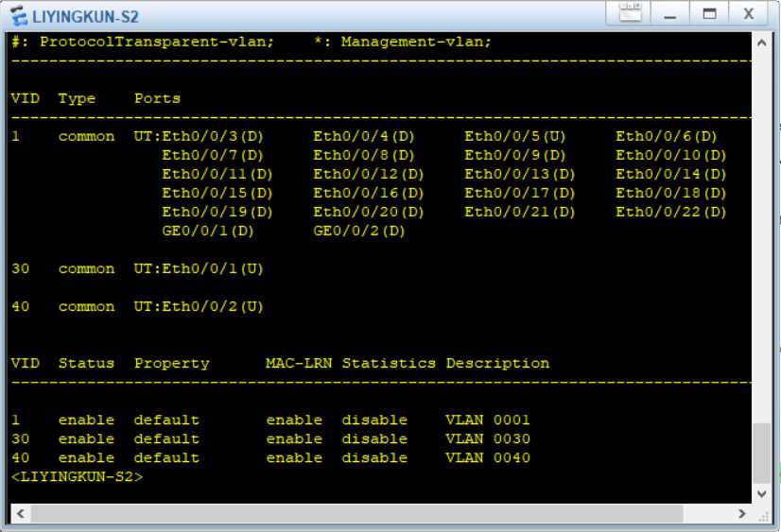Viewport: 781px width, 532px height.
Task: Click port 'Eth0/0/9(D)' entry
Action: (515, 155)
